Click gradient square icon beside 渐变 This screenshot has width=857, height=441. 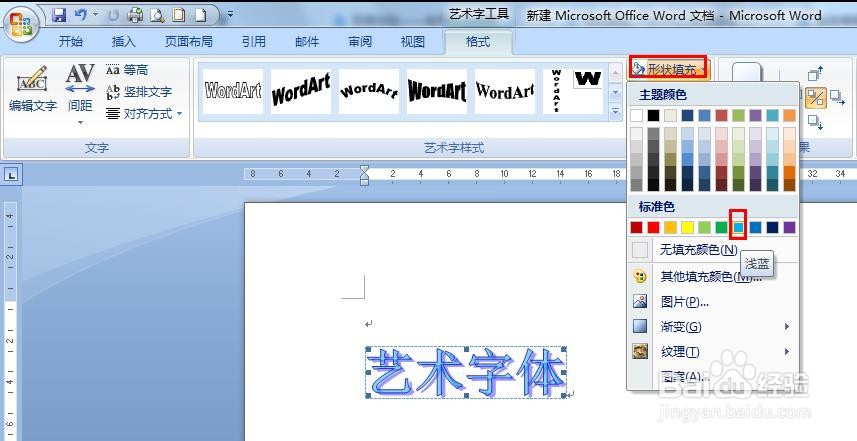coord(640,326)
